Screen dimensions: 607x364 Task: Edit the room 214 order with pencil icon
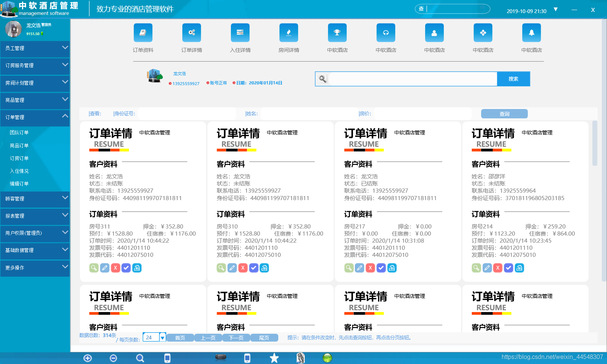(487, 268)
